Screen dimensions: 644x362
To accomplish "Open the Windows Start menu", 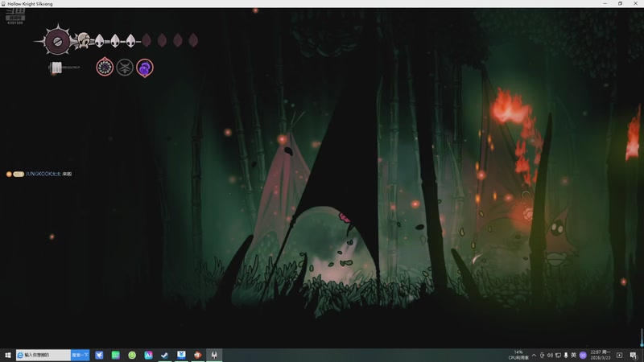I will click(7, 355).
